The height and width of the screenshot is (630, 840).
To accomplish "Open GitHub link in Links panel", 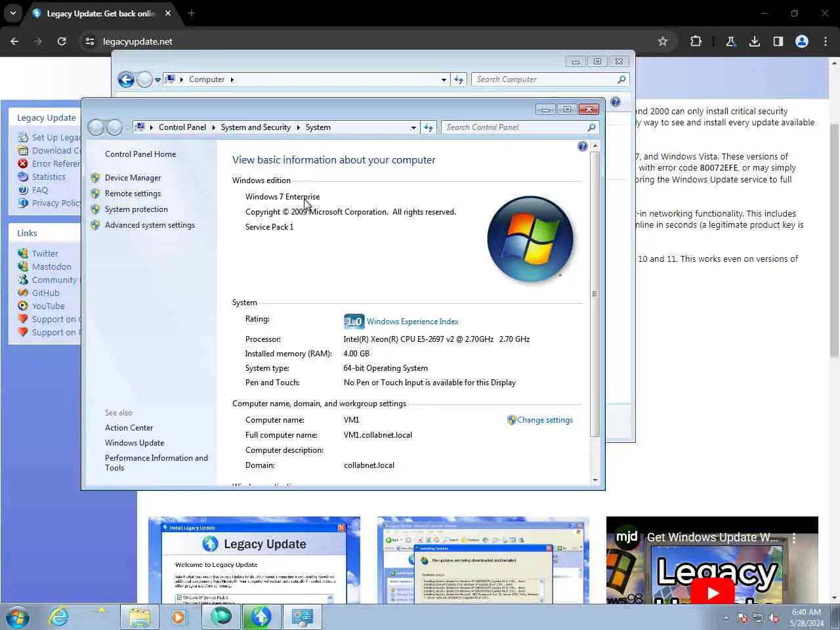I will click(45, 293).
